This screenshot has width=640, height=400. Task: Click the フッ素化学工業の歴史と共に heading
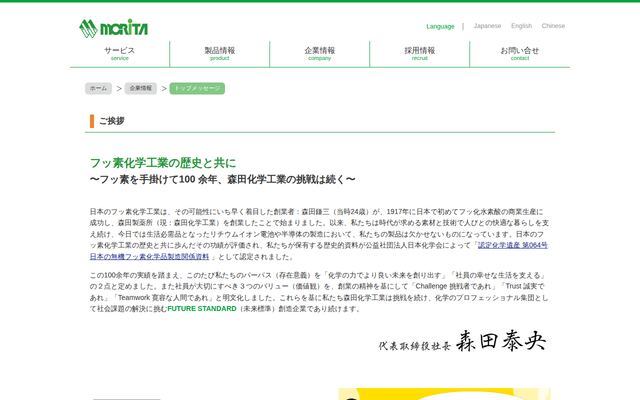pyautogui.click(x=163, y=163)
